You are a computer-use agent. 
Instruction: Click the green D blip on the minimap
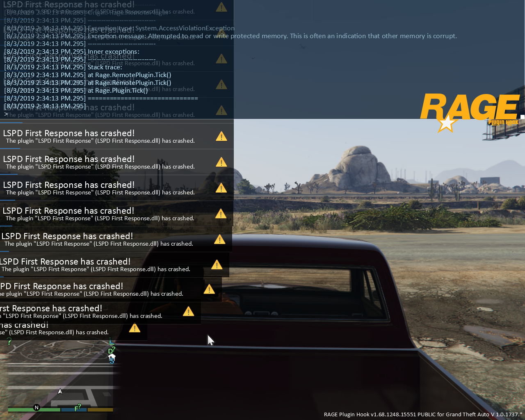tap(111, 350)
